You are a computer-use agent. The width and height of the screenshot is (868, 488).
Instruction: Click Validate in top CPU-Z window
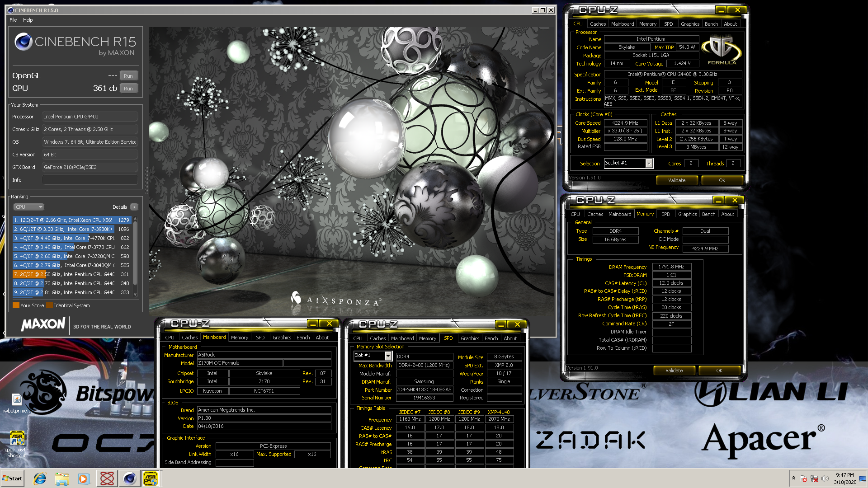[x=677, y=180]
